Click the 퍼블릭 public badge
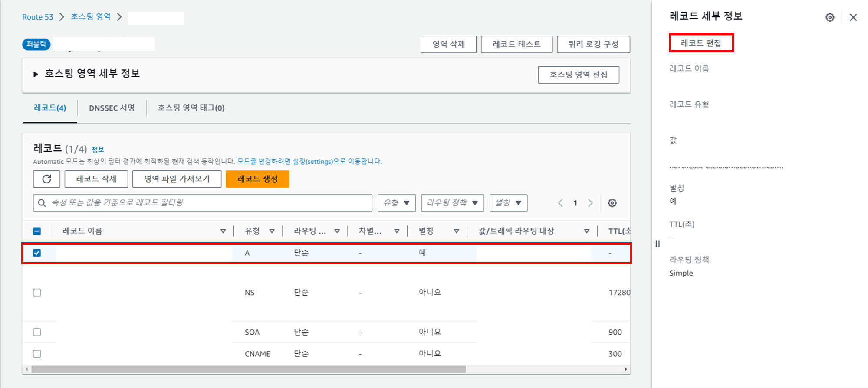 pyautogui.click(x=36, y=44)
